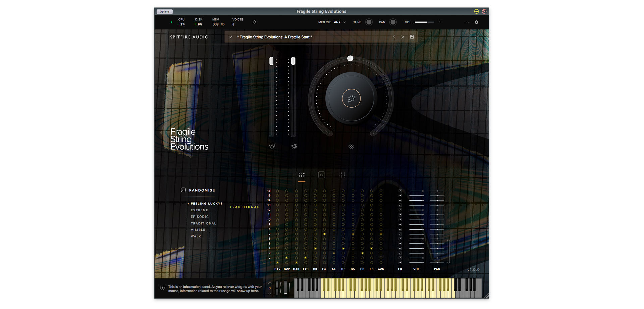Image resolution: width=644 pixels, height=309 pixels.
Task: Go to the next preset arrow
Action: (x=403, y=37)
